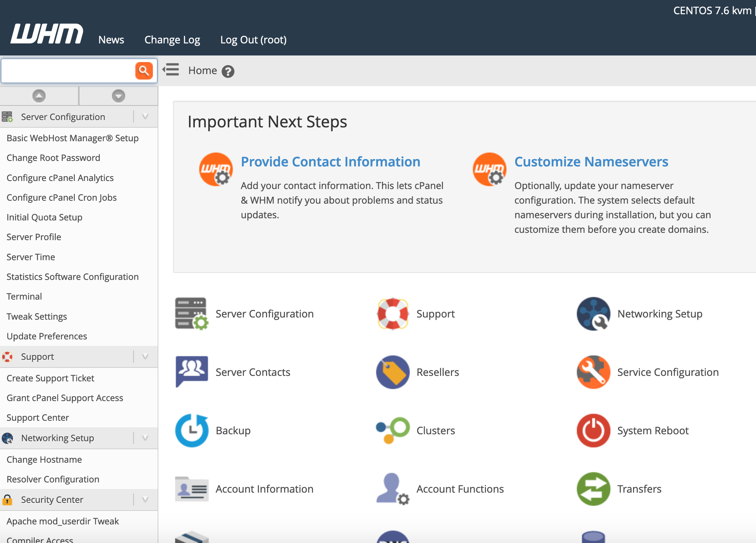Click the Server Contacts label in main grid

pyautogui.click(x=253, y=372)
